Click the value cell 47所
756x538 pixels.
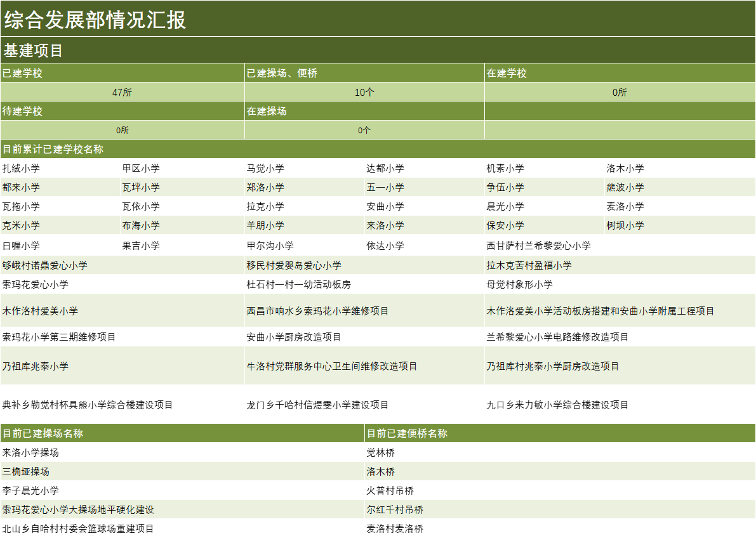tap(123, 92)
